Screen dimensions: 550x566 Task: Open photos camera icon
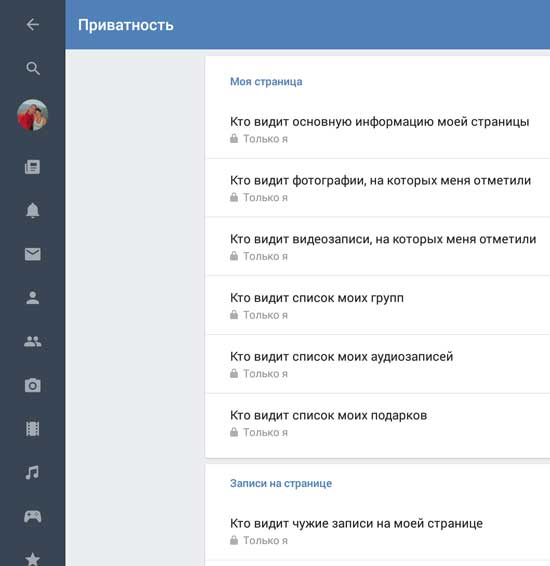pyautogui.click(x=32, y=385)
